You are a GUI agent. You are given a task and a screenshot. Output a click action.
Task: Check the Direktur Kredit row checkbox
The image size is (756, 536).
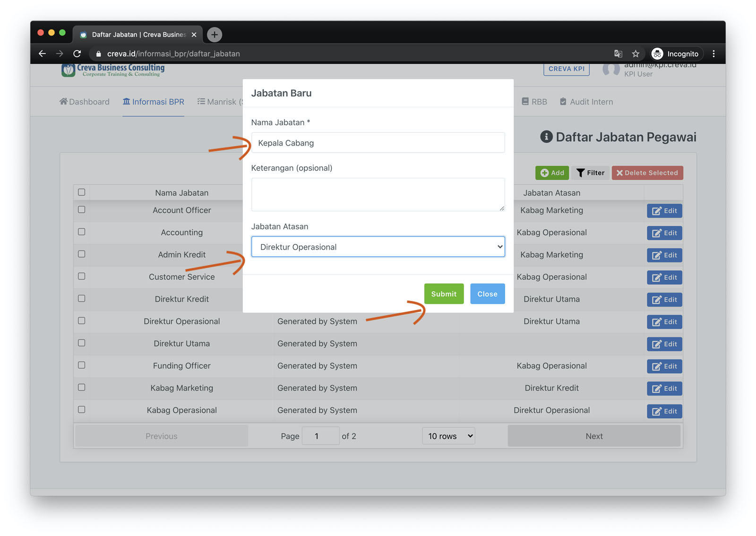[82, 298]
